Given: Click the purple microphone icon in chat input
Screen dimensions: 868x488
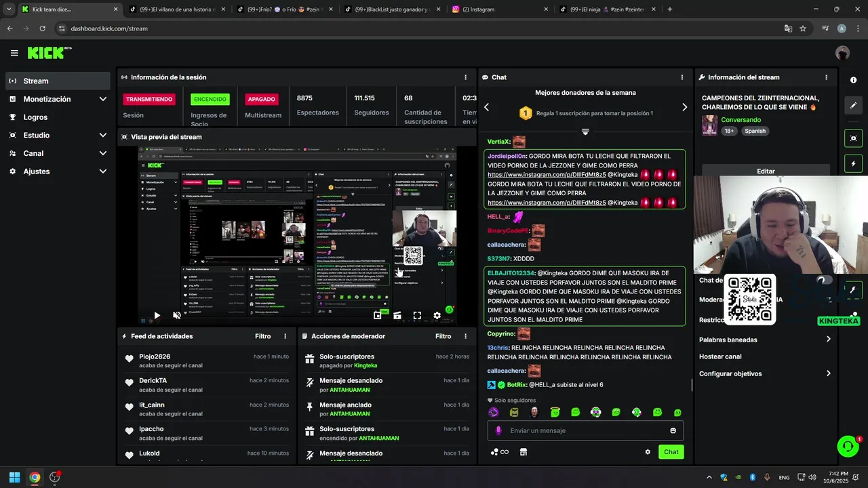Looking at the screenshot, I should pyautogui.click(x=498, y=430).
